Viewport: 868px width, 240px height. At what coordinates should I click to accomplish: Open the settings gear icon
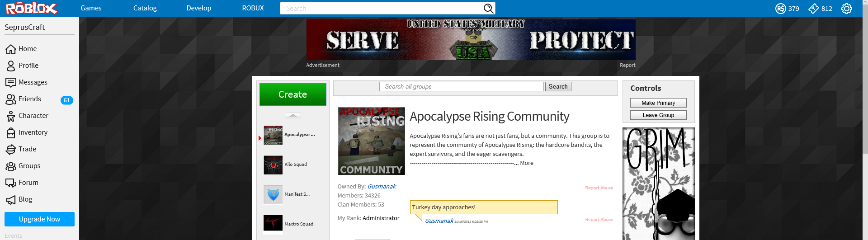[847, 9]
